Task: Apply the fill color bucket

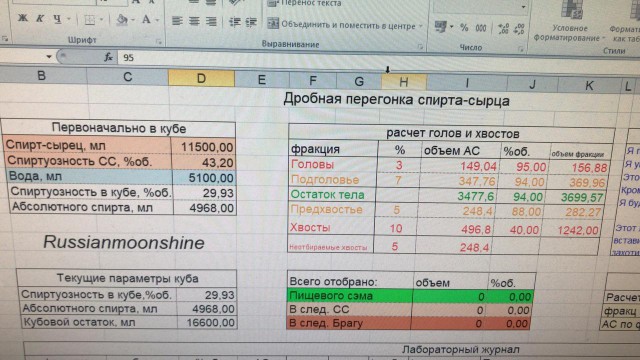Action: tap(122, 20)
